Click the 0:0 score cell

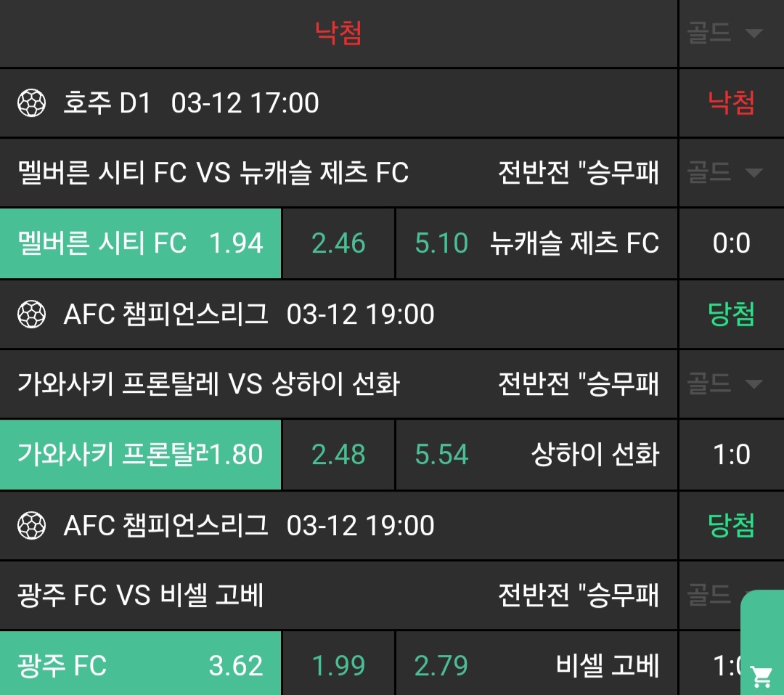click(731, 243)
